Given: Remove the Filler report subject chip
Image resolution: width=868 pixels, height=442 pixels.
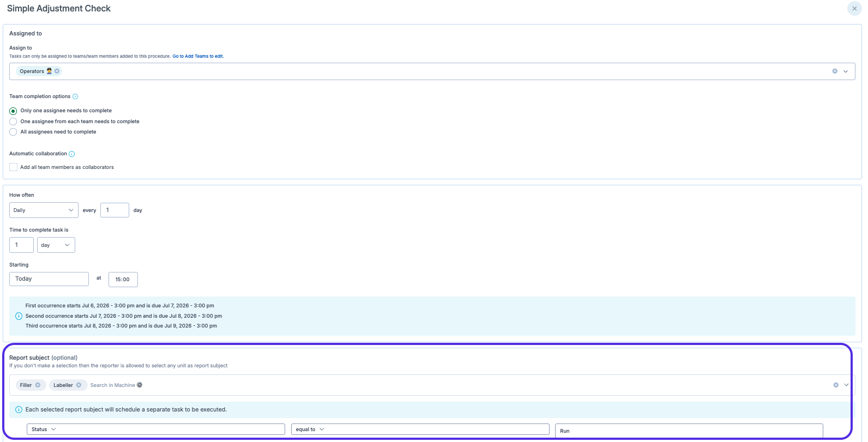Looking at the screenshot, I should [x=38, y=385].
